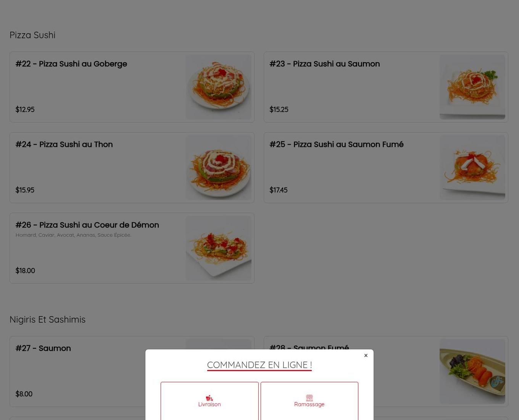
Task: Click the Thon pizza sushi photo
Action: [218, 168]
